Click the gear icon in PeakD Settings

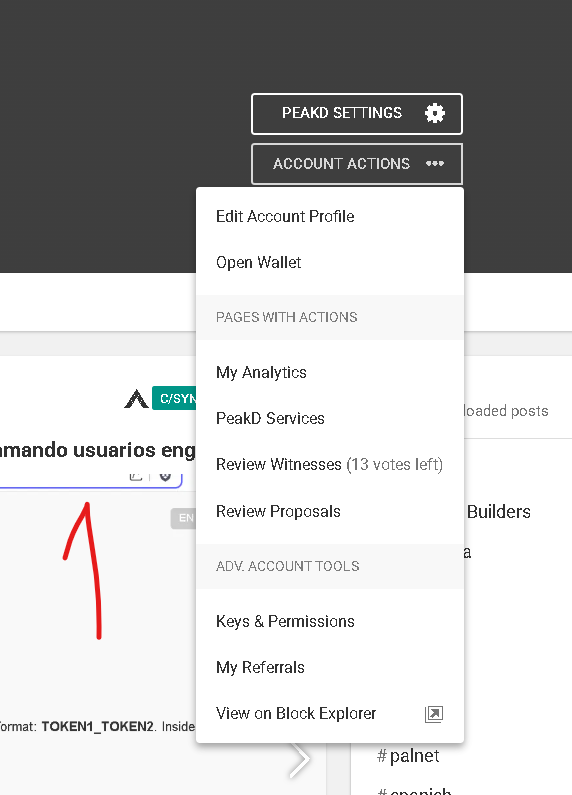[x=435, y=113]
